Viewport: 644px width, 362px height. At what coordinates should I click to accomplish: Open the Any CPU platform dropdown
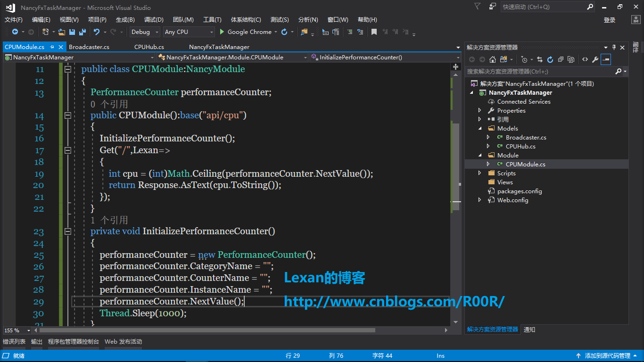pos(189,32)
